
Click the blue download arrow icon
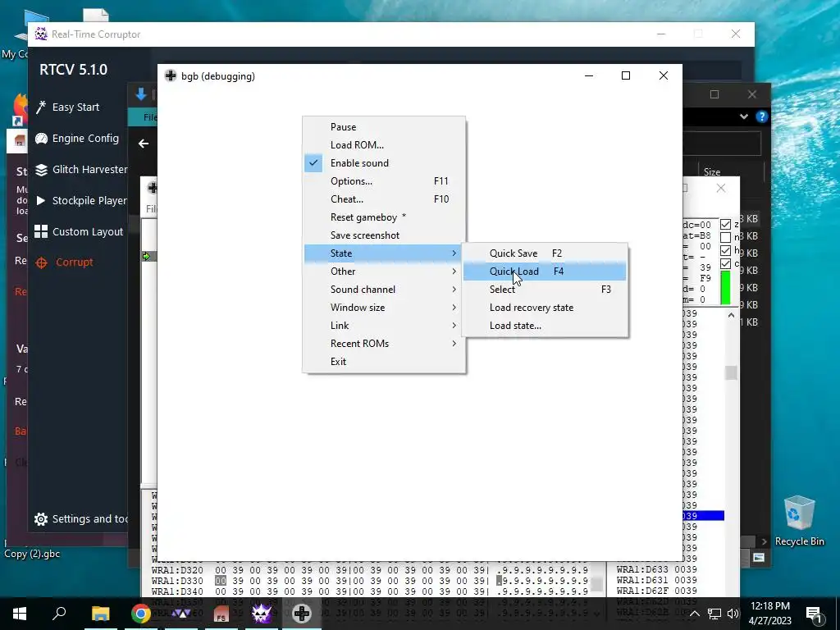[x=141, y=94]
